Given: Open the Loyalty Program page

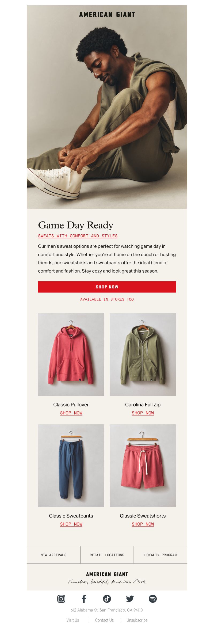Looking at the screenshot, I should point(160,555).
